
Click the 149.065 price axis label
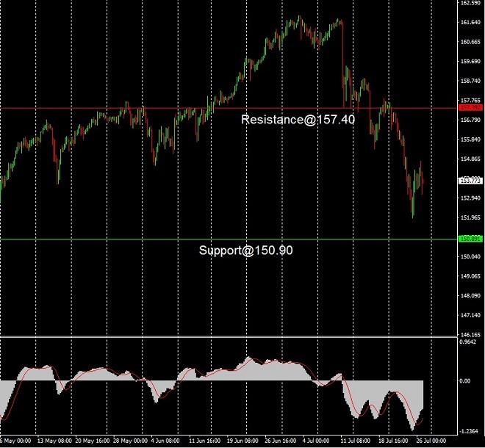470,276
